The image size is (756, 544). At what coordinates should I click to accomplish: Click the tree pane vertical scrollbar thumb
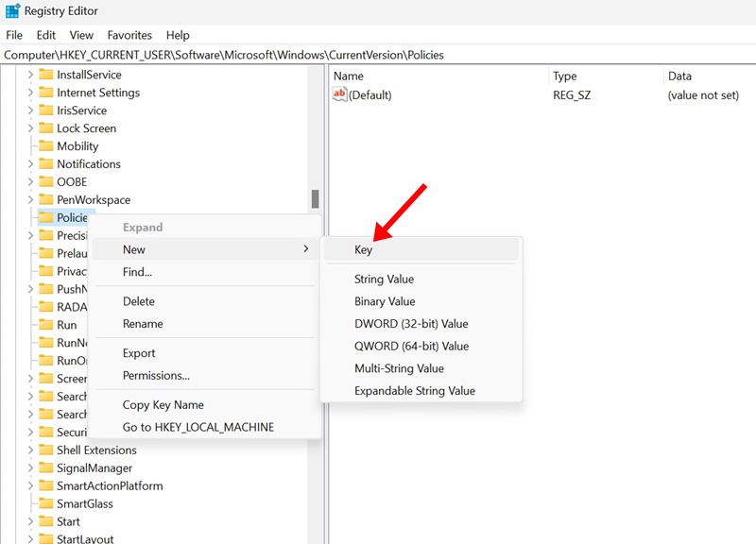[315, 199]
